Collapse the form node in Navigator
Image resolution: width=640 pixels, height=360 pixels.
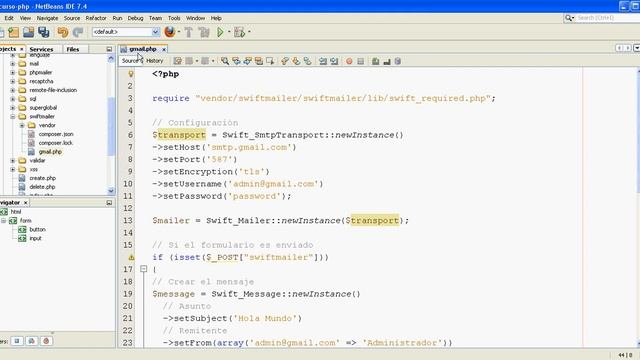click(x=4, y=221)
